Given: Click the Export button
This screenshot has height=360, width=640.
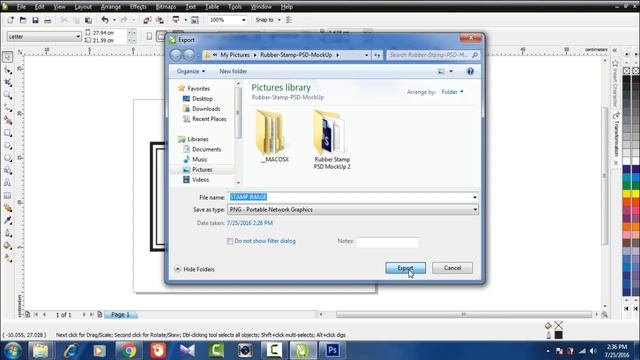Looking at the screenshot, I should click(x=405, y=268).
